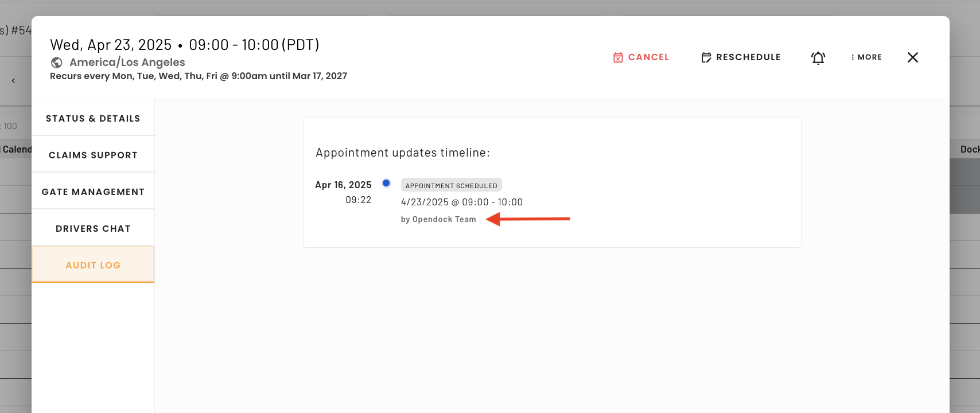This screenshot has height=413, width=980.
Task: Open the Claims Support tab
Action: pyautogui.click(x=93, y=154)
